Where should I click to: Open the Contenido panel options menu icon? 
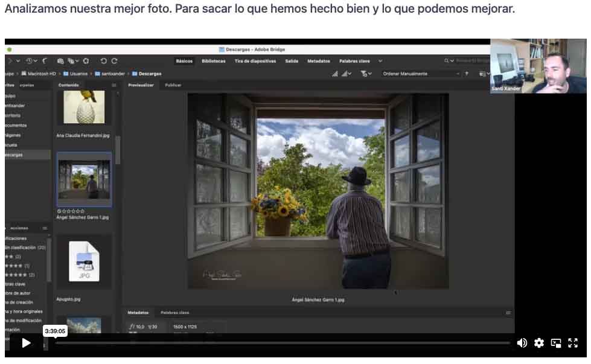[x=114, y=85]
